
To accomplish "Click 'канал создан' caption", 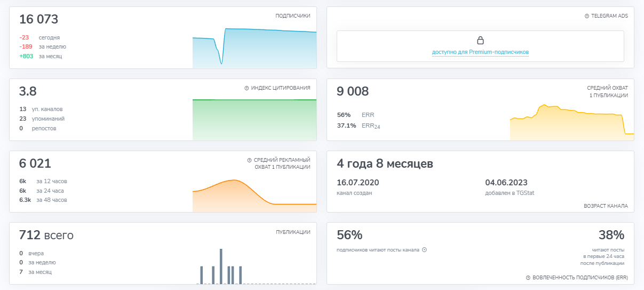I will tap(354, 193).
